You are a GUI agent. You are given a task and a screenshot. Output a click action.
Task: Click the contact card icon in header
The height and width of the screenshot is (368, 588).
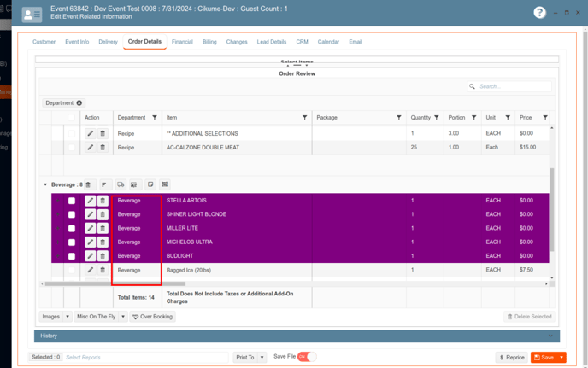(32, 15)
